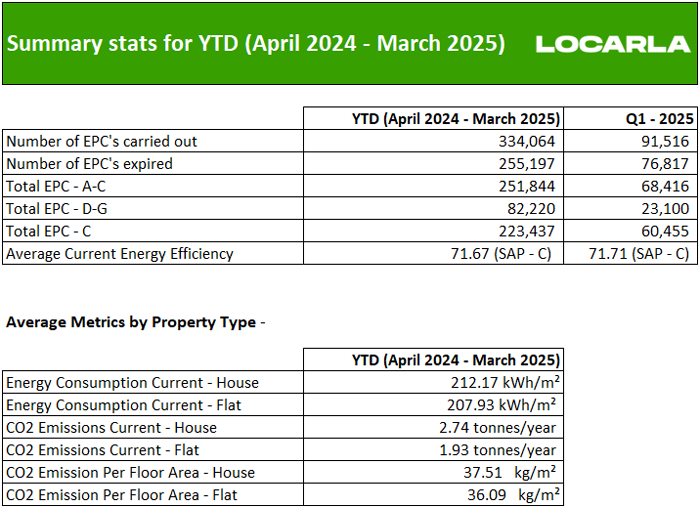Select 'CO2 Emission Per Floor Area - House' label
The width and height of the screenshot is (700, 507).
point(130,473)
